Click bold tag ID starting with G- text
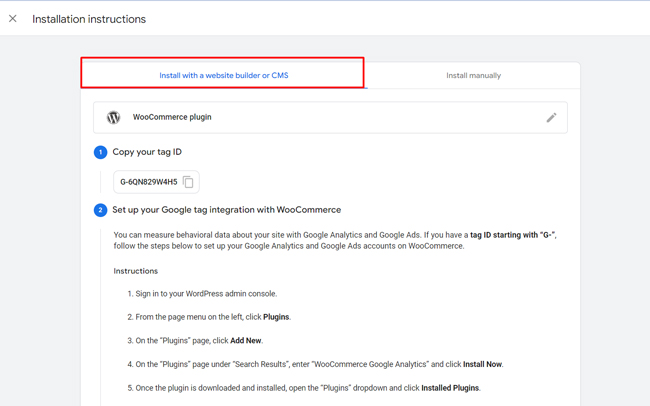Viewport: 650px width, 406px height. [x=512, y=235]
